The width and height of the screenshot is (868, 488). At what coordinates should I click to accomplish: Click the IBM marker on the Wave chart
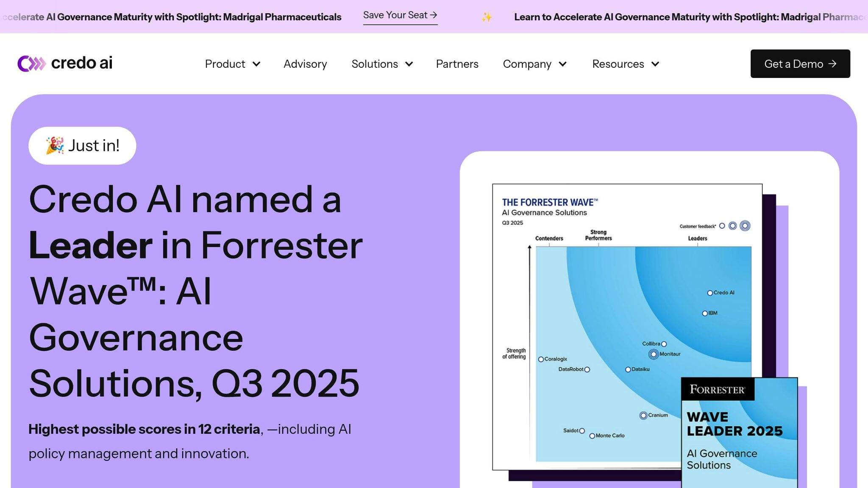pos(705,313)
